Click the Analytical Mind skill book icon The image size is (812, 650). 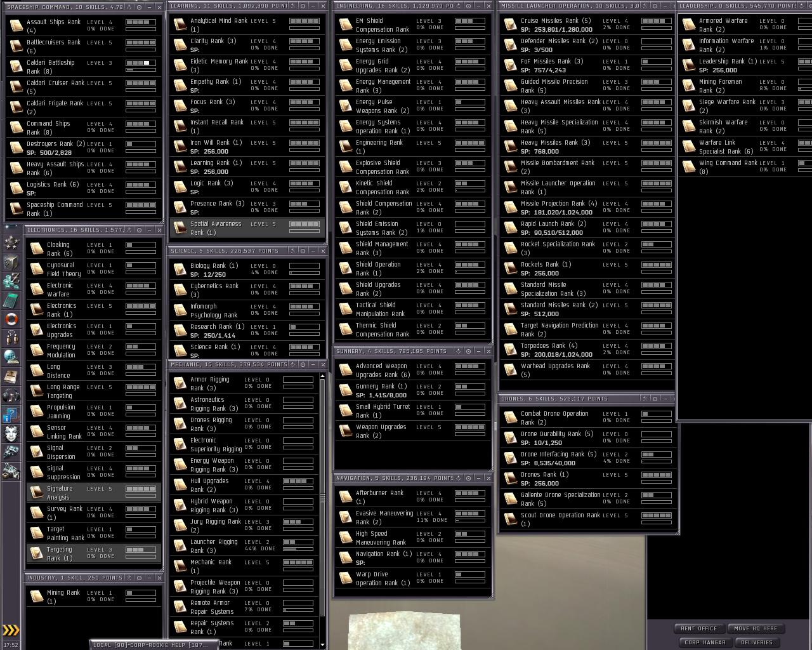pos(180,24)
